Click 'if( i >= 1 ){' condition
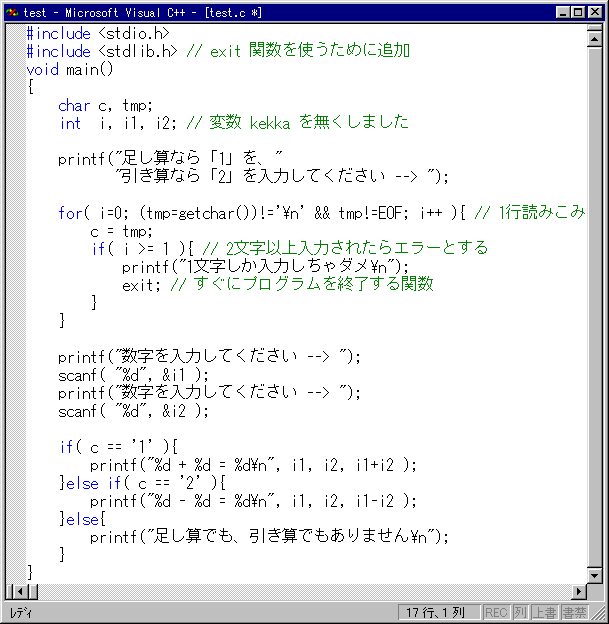This screenshot has height=624, width=609. click(142, 250)
